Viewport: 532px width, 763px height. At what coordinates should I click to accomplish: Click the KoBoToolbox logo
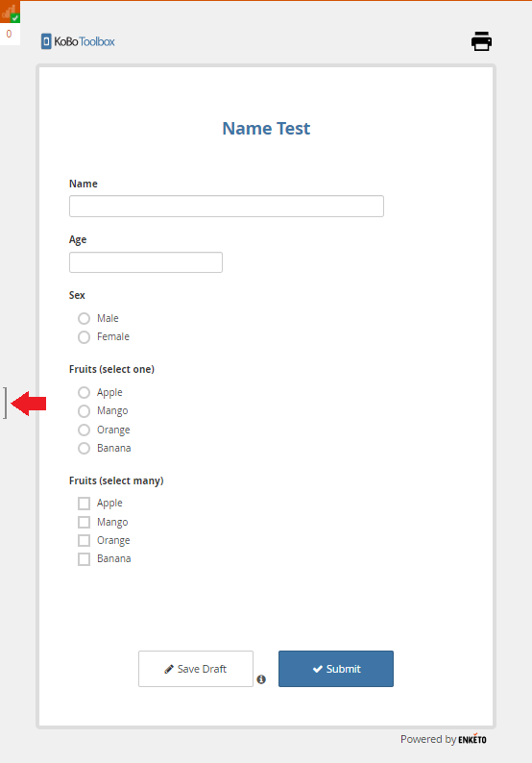[x=78, y=41]
